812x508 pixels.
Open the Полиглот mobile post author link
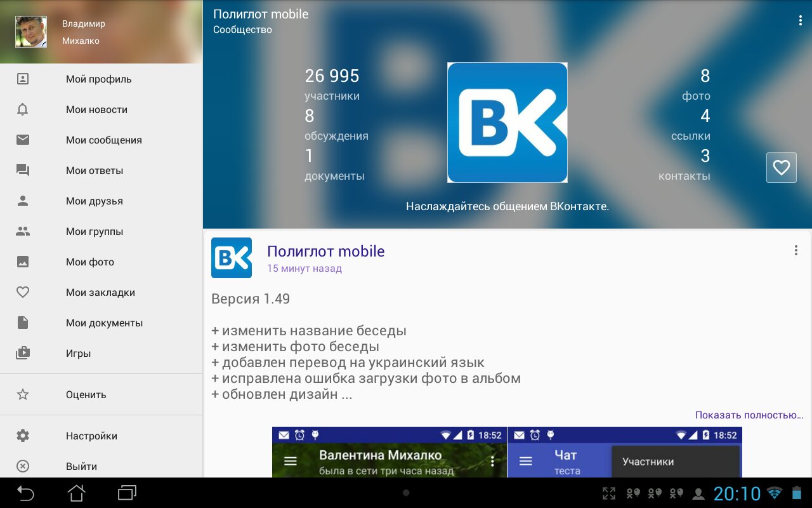coord(325,251)
